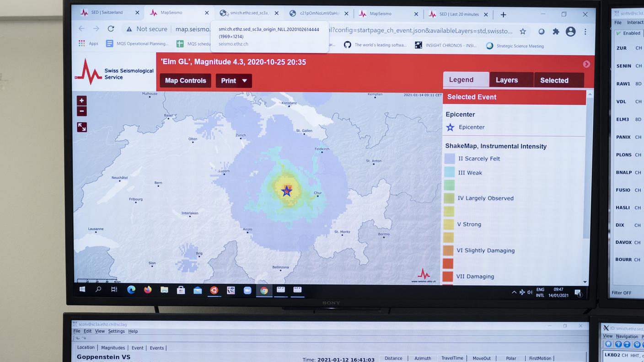Image resolution: width=644 pixels, height=362 pixels.
Task: Click the 'III Weak' color swatch
Action: point(449,172)
